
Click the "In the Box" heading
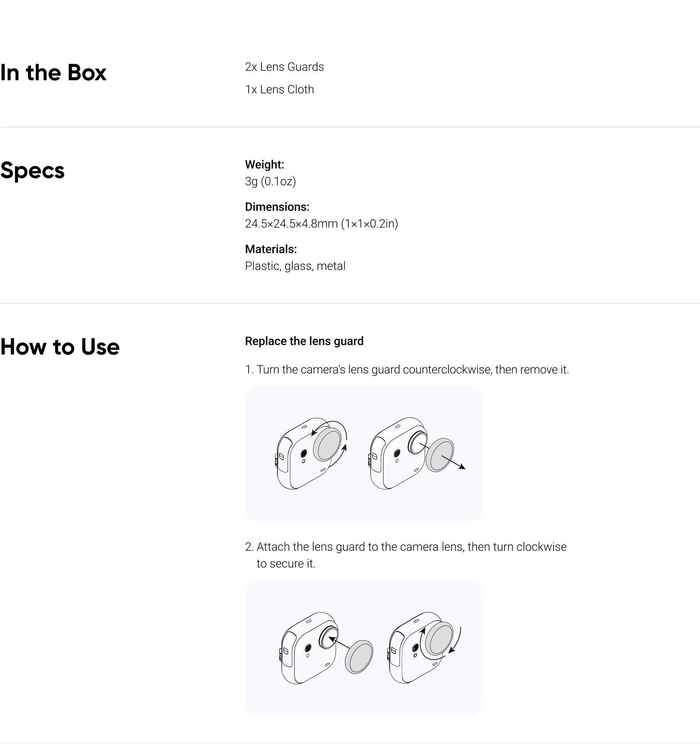coord(54,72)
